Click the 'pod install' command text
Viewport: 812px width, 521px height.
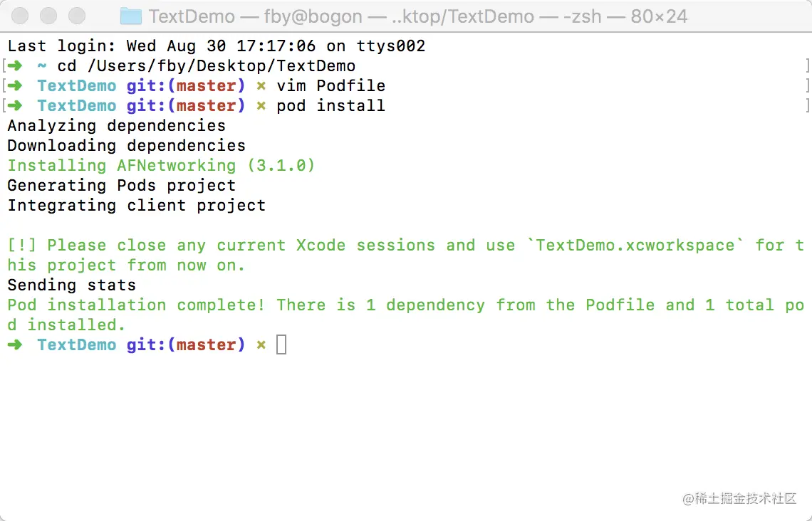(x=331, y=106)
